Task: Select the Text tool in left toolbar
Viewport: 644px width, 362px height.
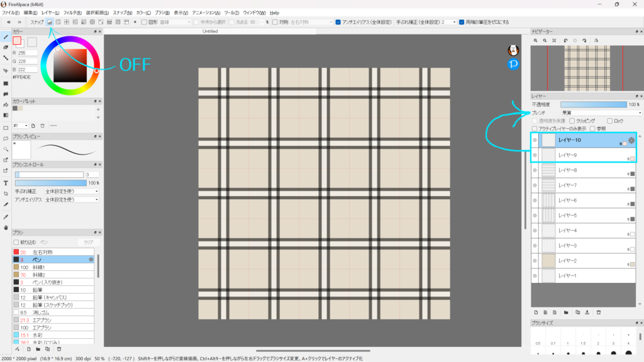Action: coord(6,182)
